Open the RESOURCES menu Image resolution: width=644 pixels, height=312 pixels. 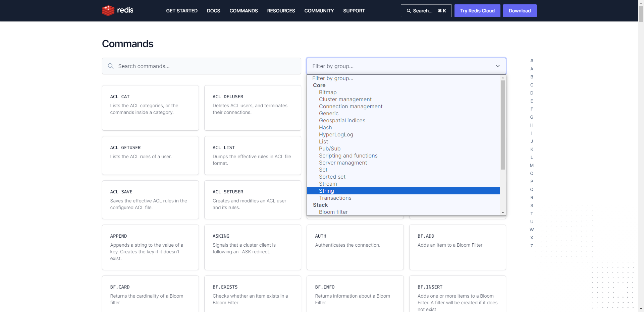(281, 11)
